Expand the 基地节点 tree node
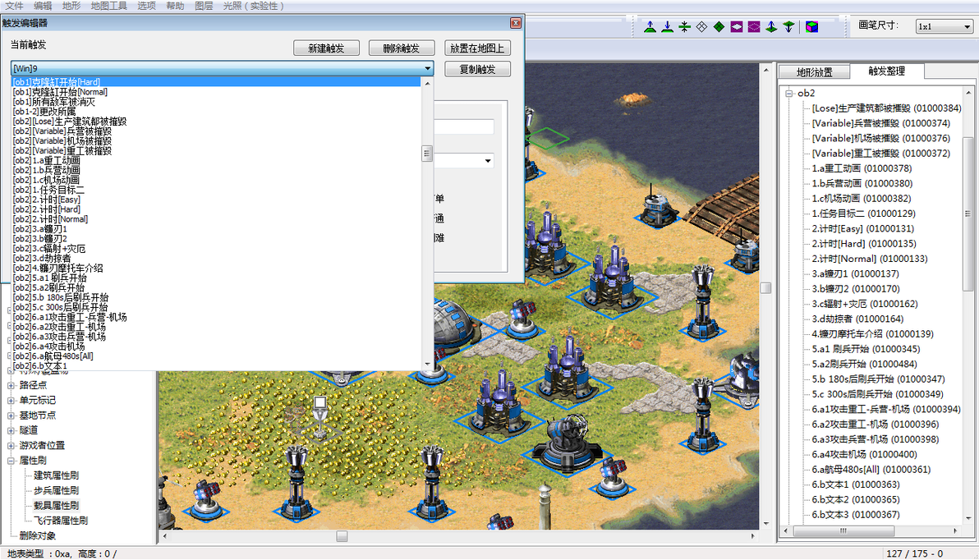This screenshot has width=979, height=560. point(11,415)
